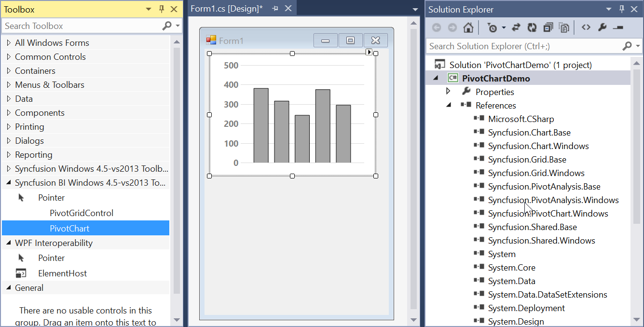This screenshot has width=644, height=327.
Task: Click Sync with Active Document icon
Action: (x=516, y=28)
